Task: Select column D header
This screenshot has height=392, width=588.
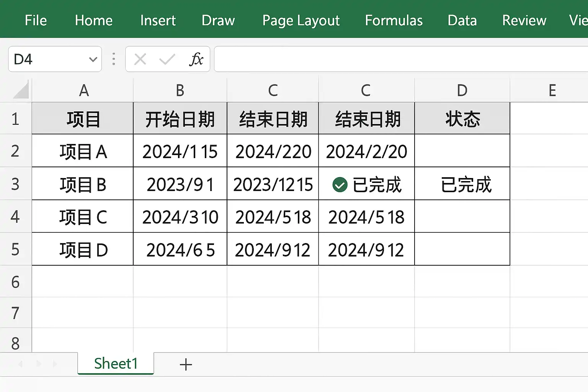Action: [462, 90]
